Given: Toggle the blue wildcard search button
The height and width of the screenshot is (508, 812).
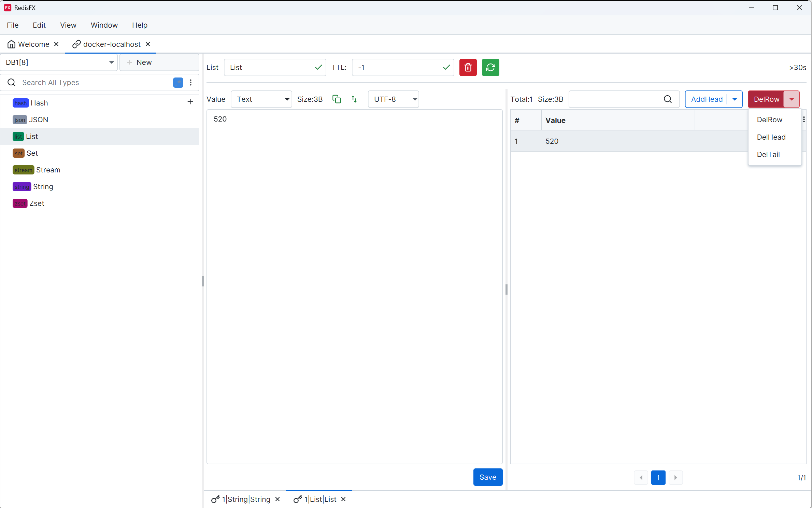Looking at the screenshot, I should 178,83.
